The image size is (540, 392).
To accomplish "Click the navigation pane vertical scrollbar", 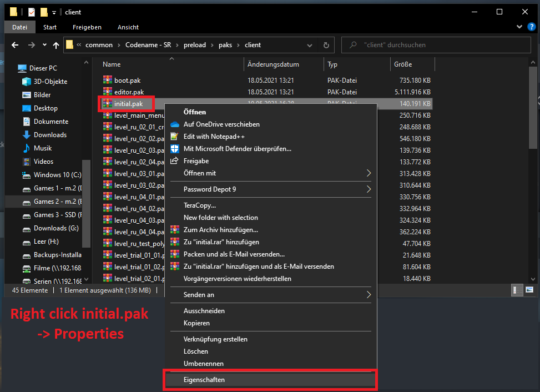I will (x=86, y=200).
